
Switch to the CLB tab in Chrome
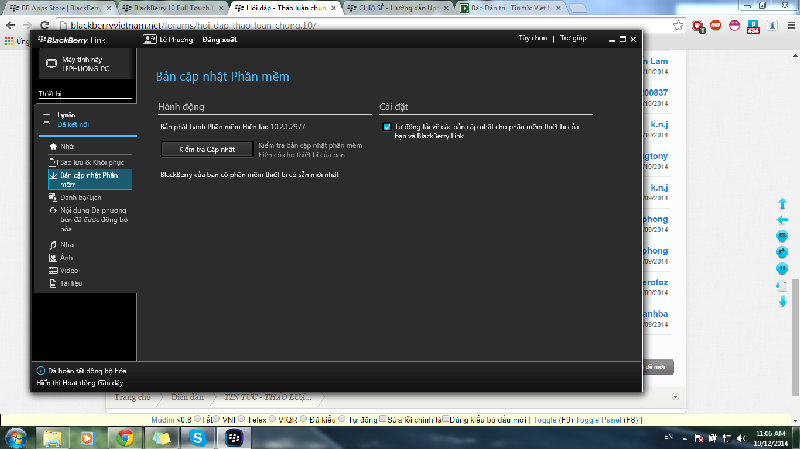398,8
